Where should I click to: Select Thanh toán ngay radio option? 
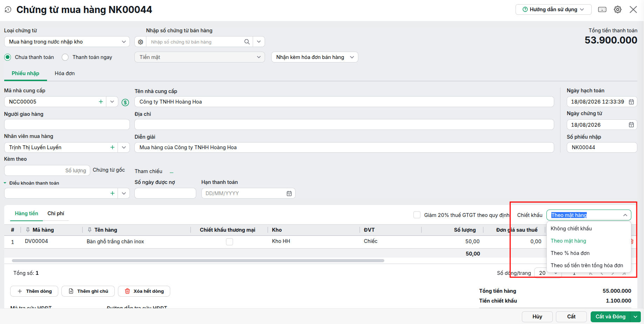click(65, 57)
